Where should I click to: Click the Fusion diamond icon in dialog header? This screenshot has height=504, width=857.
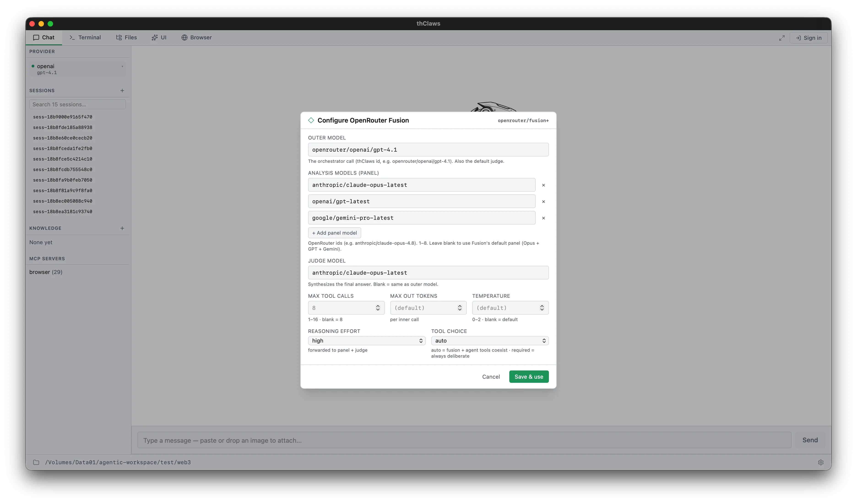point(311,120)
